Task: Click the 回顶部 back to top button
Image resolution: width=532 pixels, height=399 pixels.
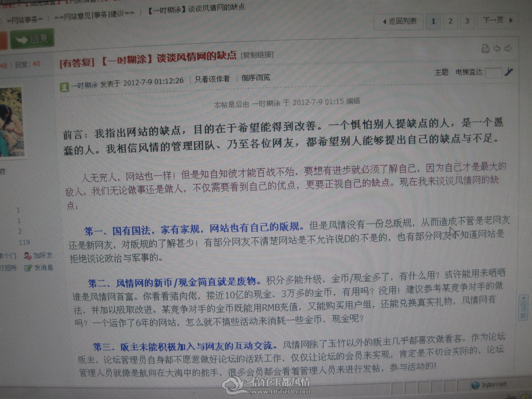Action: pos(523,308)
